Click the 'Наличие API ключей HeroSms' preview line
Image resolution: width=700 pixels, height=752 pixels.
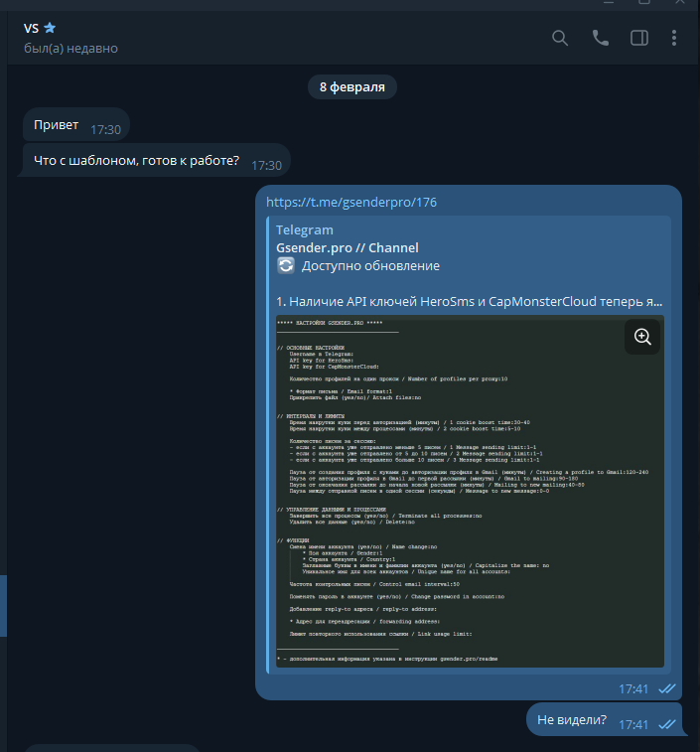coord(469,302)
